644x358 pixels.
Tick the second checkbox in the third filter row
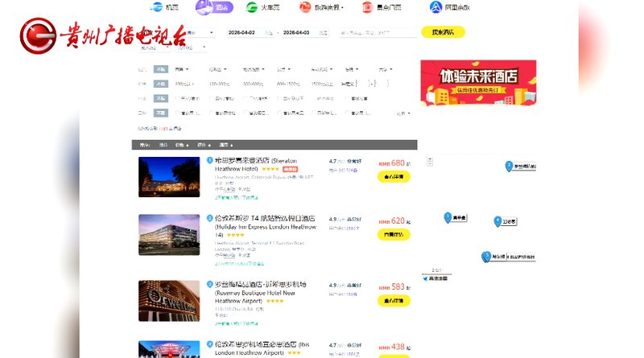211,98
